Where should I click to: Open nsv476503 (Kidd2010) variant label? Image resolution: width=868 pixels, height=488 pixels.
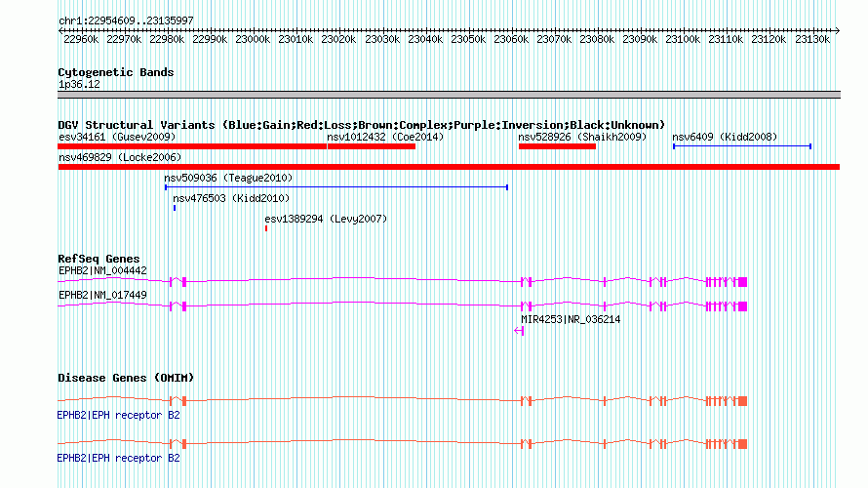pyautogui.click(x=231, y=198)
